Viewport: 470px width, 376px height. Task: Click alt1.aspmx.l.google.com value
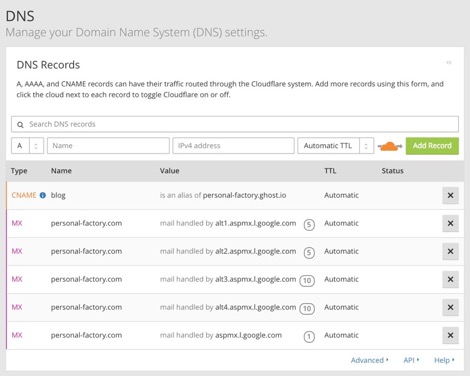pyautogui.click(x=255, y=223)
